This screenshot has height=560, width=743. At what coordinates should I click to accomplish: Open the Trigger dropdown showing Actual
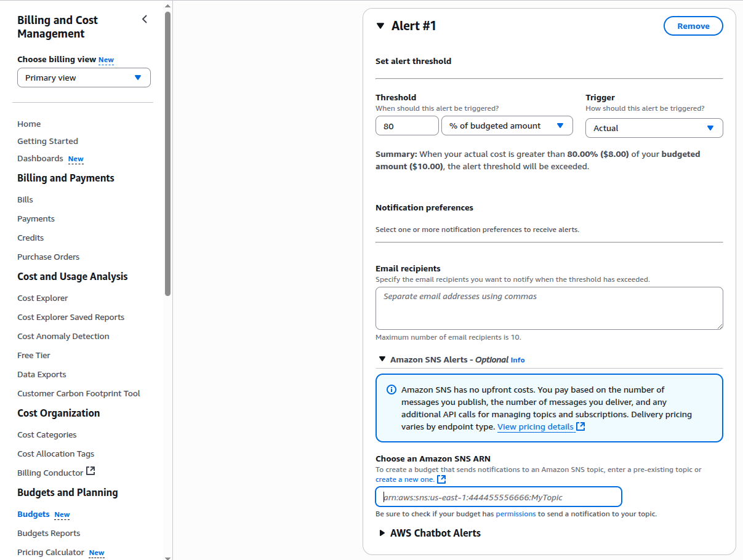654,128
